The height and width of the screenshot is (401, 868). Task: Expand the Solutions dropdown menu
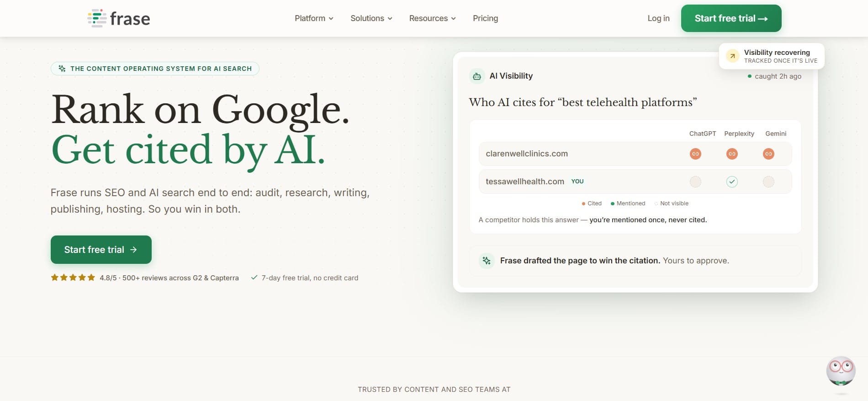click(x=371, y=18)
